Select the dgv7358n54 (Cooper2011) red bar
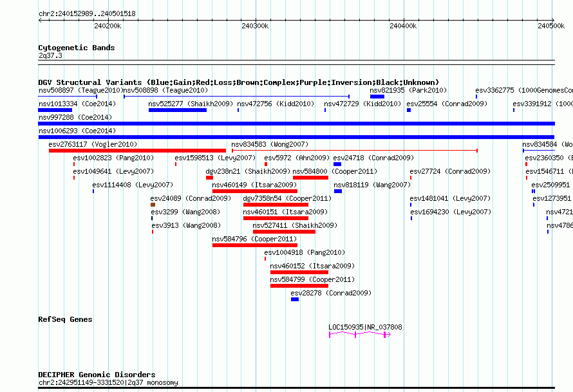The height and width of the screenshot is (392, 573). pos(276,205)
